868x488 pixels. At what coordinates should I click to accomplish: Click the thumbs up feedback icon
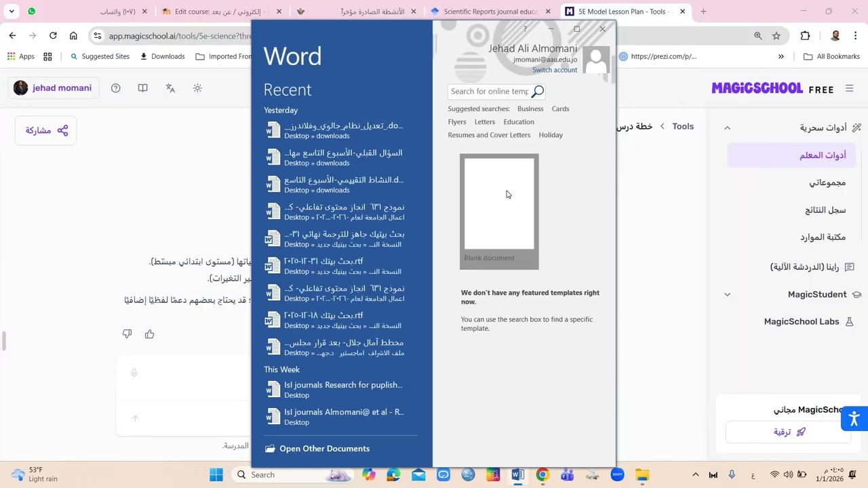[x=150, y=334]
